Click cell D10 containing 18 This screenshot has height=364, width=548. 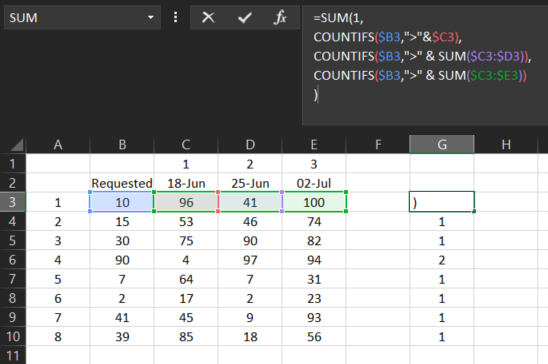250,336
